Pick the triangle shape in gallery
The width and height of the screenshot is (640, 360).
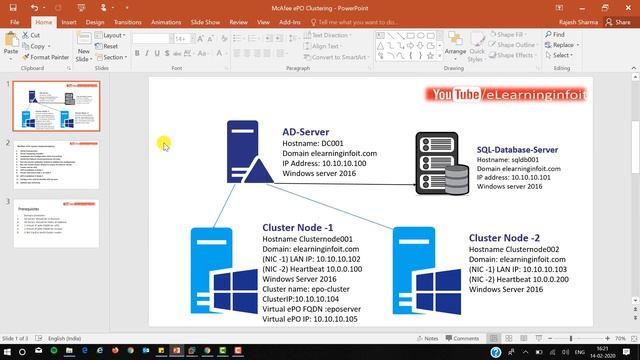[380, 46]
